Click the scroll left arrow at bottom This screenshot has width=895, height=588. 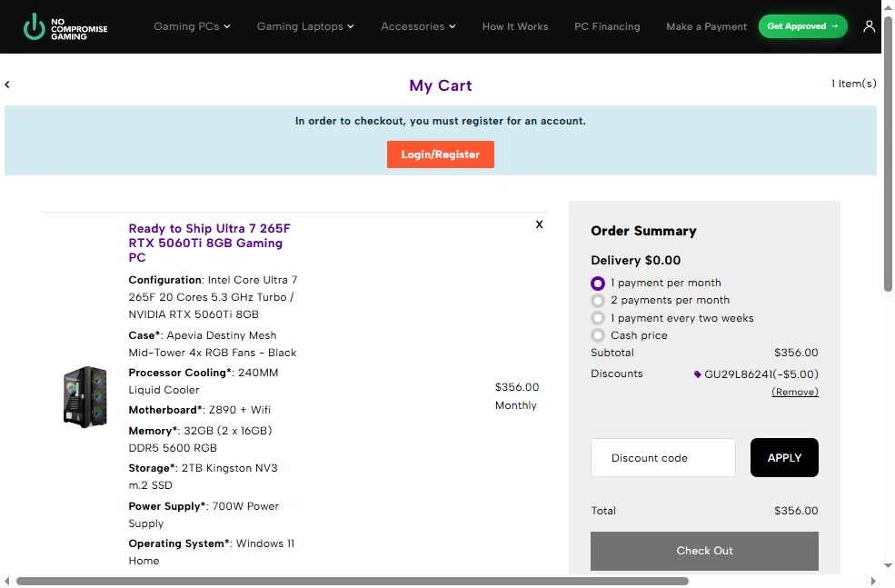click(x=7, y=581)
